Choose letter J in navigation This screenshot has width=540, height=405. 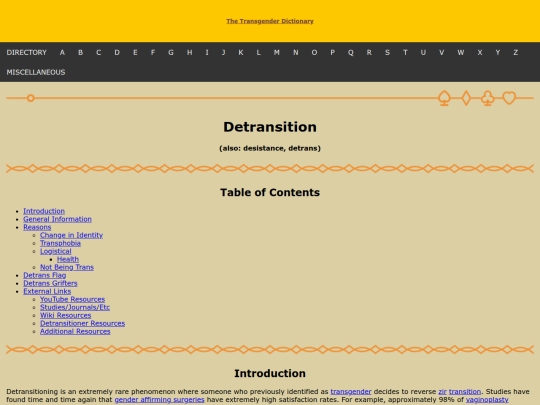pos(224,52)
